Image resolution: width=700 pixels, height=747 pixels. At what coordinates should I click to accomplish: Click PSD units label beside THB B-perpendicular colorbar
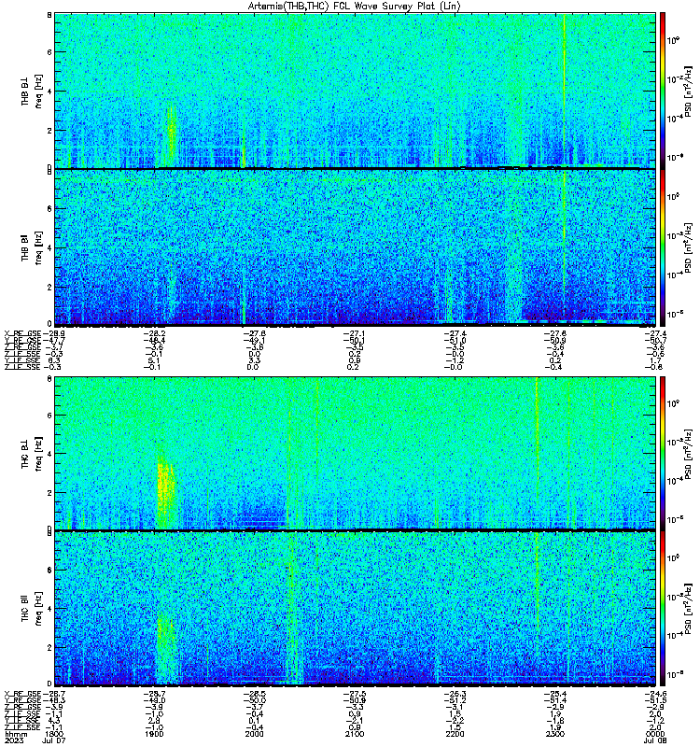pyautogui.click(x=689, y=92)
